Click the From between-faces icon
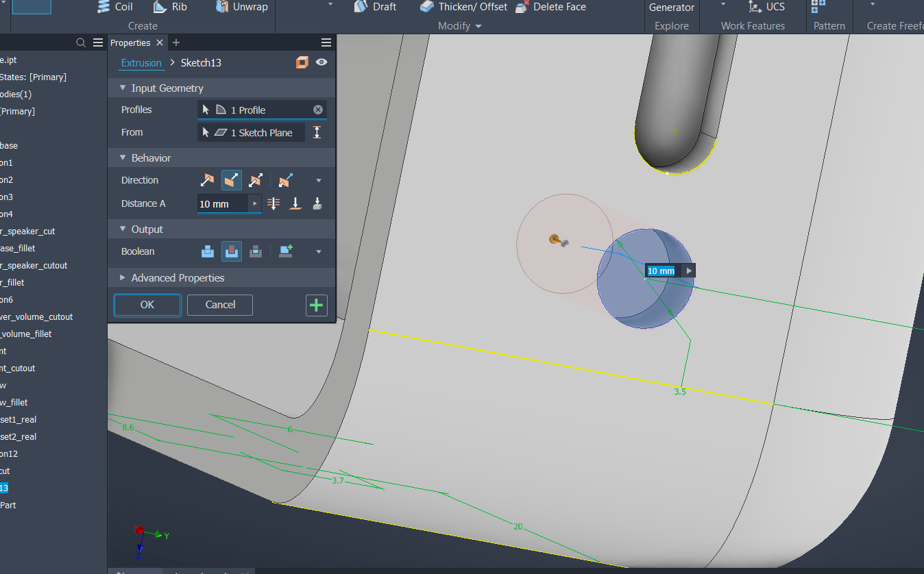 pyautogui.click(x=317, y=132)
